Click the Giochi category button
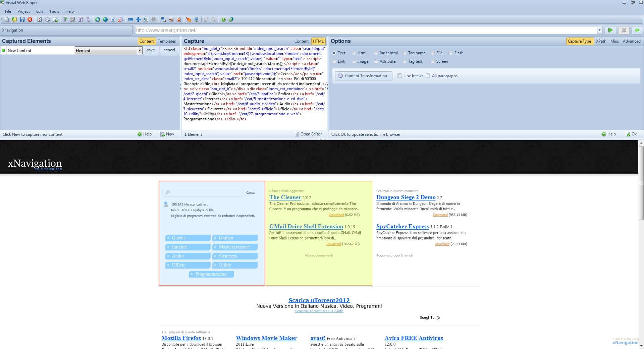 (x=188, y=238)
